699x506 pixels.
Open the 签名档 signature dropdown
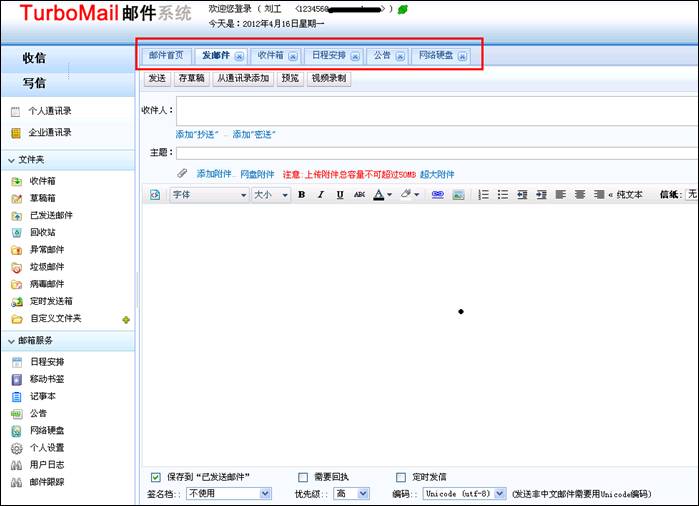229,493
